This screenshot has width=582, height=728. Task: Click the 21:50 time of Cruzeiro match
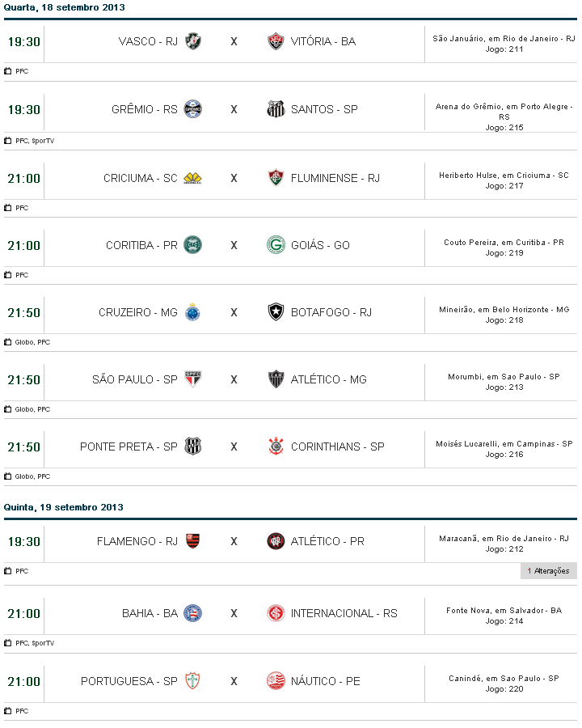pos(23,312)
